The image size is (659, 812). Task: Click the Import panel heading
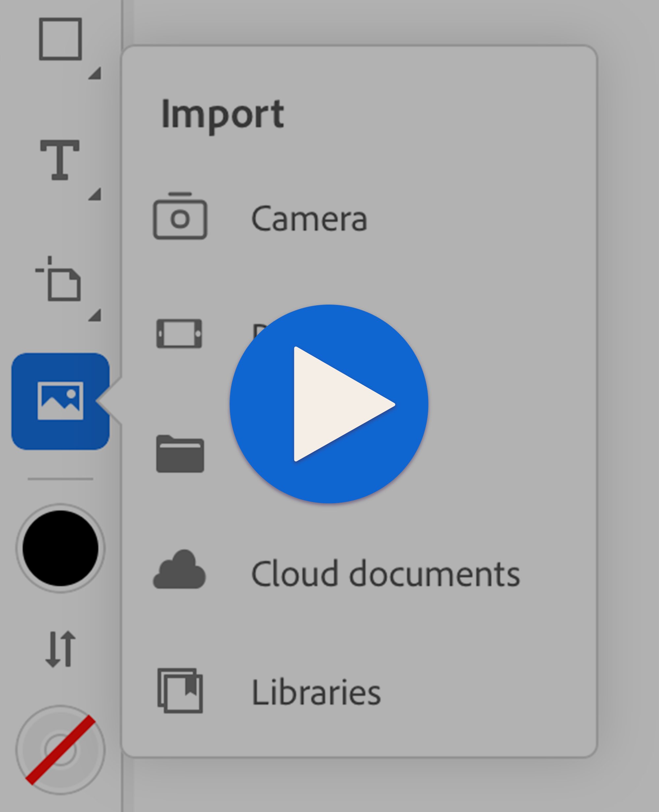click(x=222, y=114)
